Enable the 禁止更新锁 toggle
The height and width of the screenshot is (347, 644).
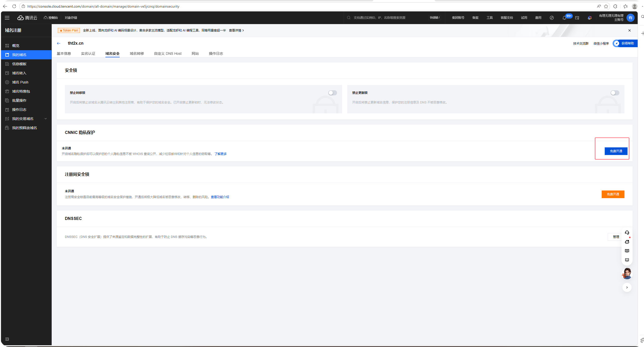[615, 93]
